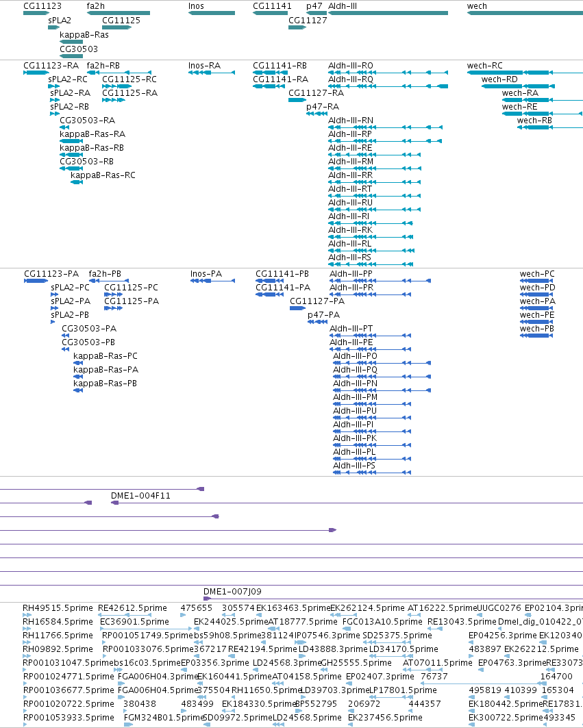The width and height of the screenshot is (583, 728).
Task: Click EST LD43888.3prime
Action: [x=303, y=656]
